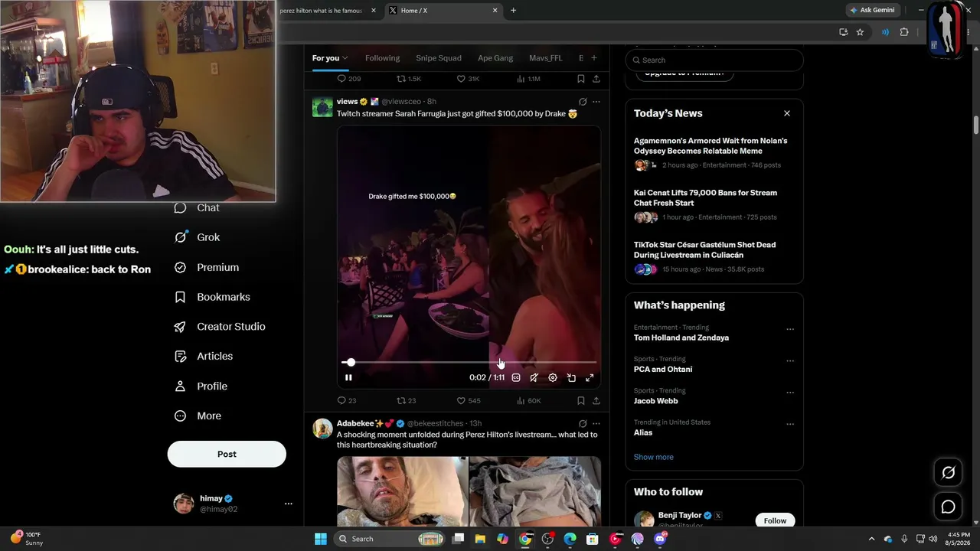This screenshot has height=551, width=980.
Task: Close the 'perez hilton' browser tab
Action: (x=374, y=11)
